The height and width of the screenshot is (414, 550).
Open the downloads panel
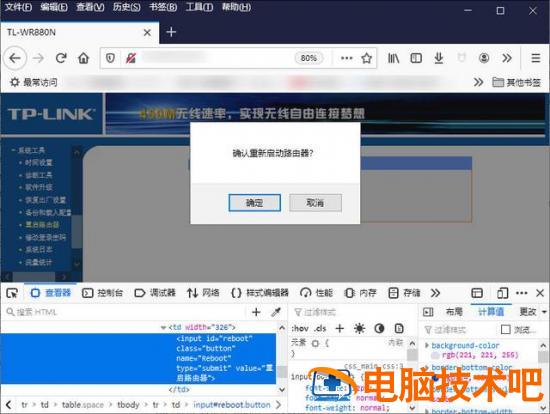point(438,58)
